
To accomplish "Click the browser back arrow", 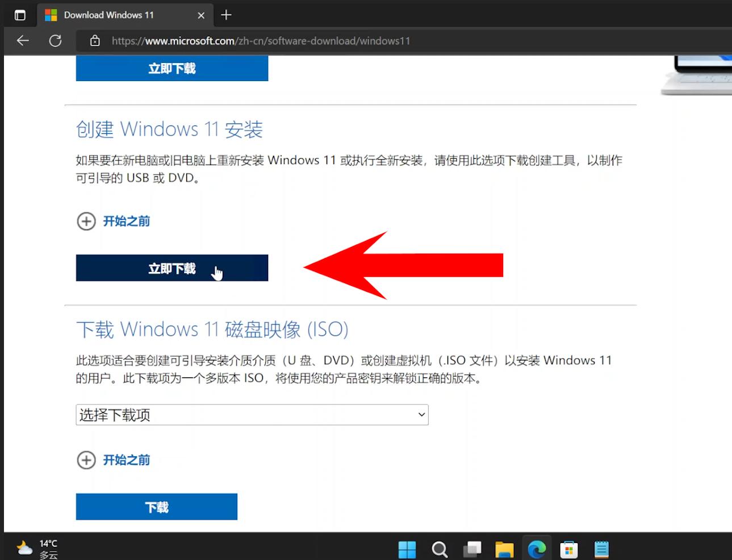I will pyautogui.click(x=22, y=40).
